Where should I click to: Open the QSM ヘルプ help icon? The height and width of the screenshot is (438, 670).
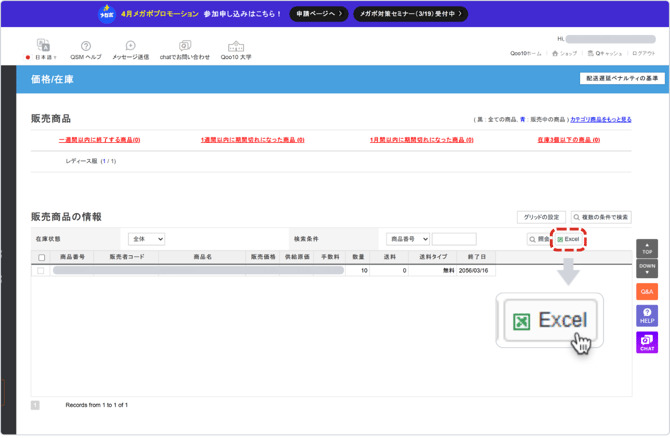[x=85, y=50]
